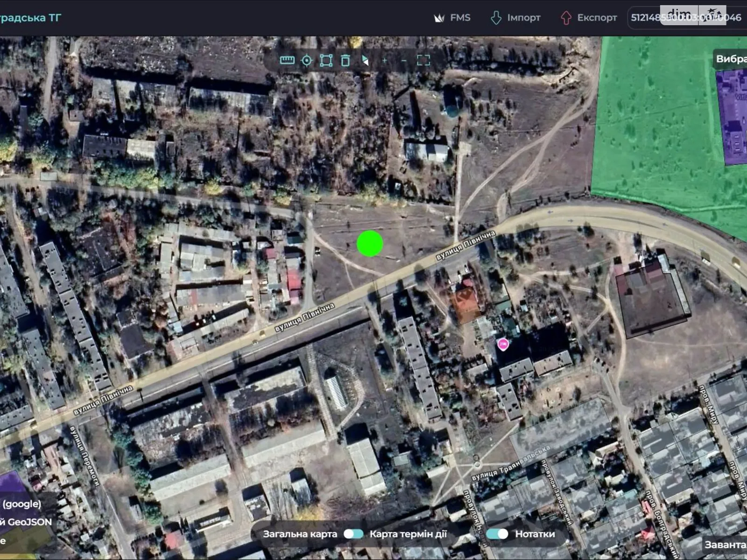
Task: Select the purple parcel at top right
Action: (734, 121)
